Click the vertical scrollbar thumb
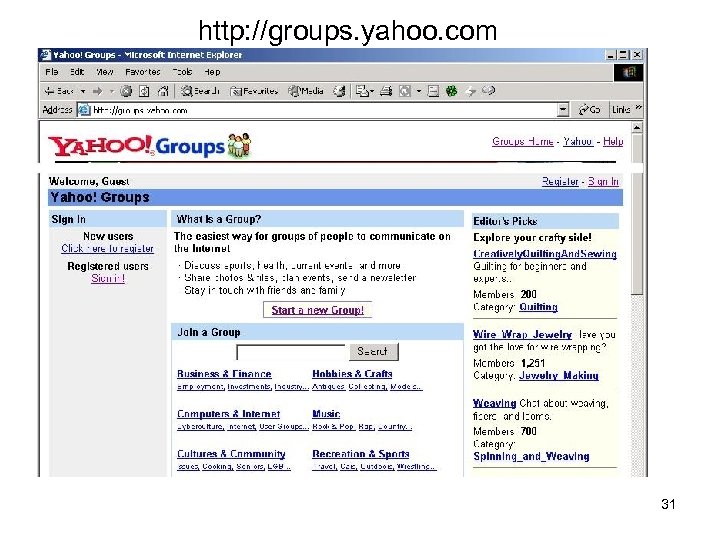The image size is (720, 540). (637, 214)
